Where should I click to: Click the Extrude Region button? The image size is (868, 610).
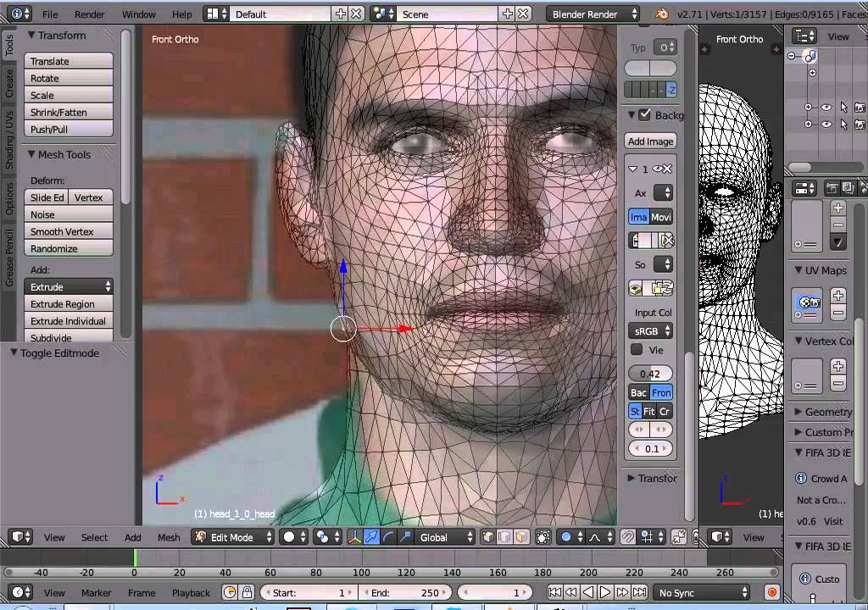click(x=69, y=304)
